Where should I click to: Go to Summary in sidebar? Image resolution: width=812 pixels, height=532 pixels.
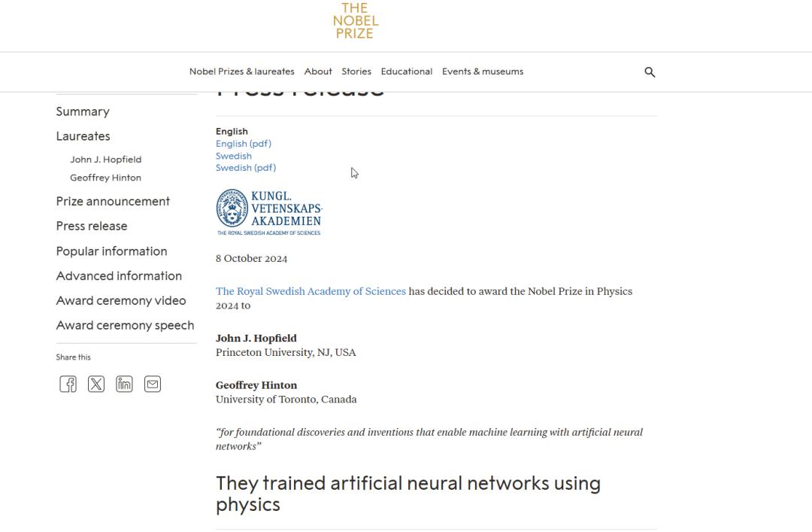[x=83, y=111]
